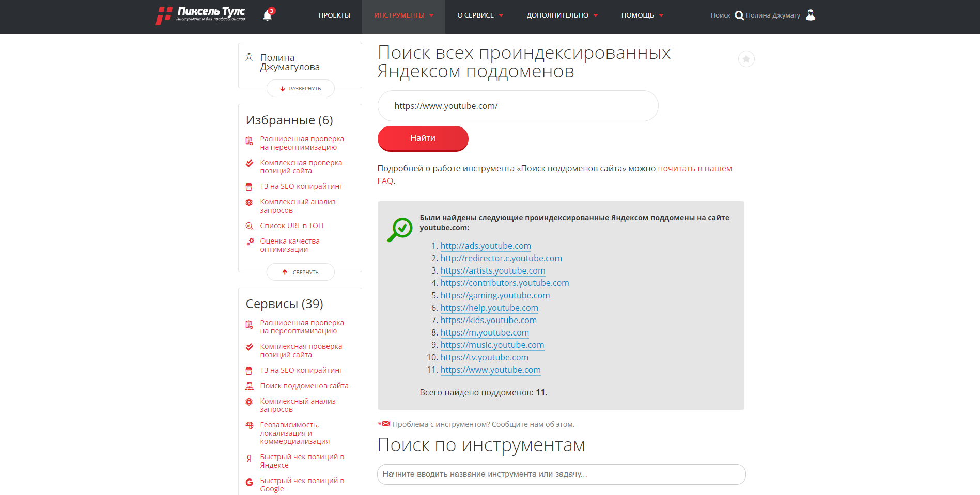The height and width of the screenshot is (495, 980).
Task: Open the https://tv.youtube.com link
Action: click(484, 357)
